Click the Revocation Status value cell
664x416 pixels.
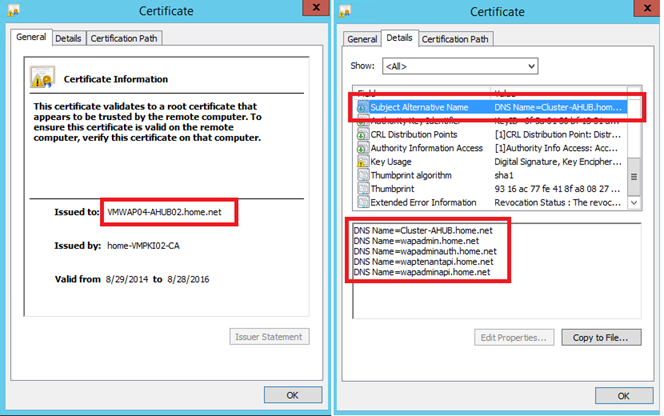click(x=557, y=202)
